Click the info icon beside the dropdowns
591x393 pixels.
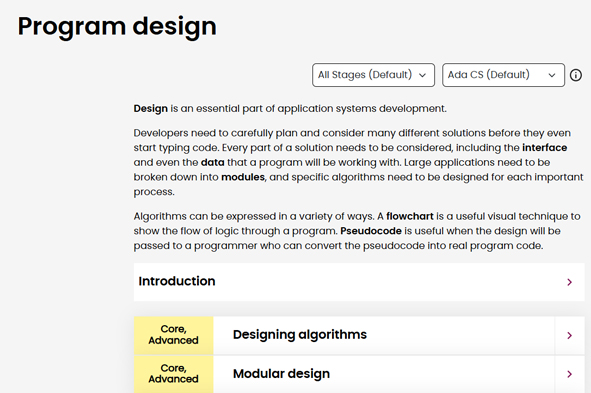(576, 75)
